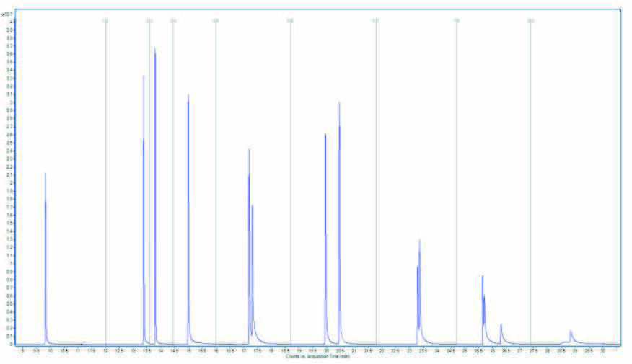Click the chromatogram peak near 9.8 minutes
This screenshot has width=632, height=364.
pyautogui.click(x=45, y=258)
